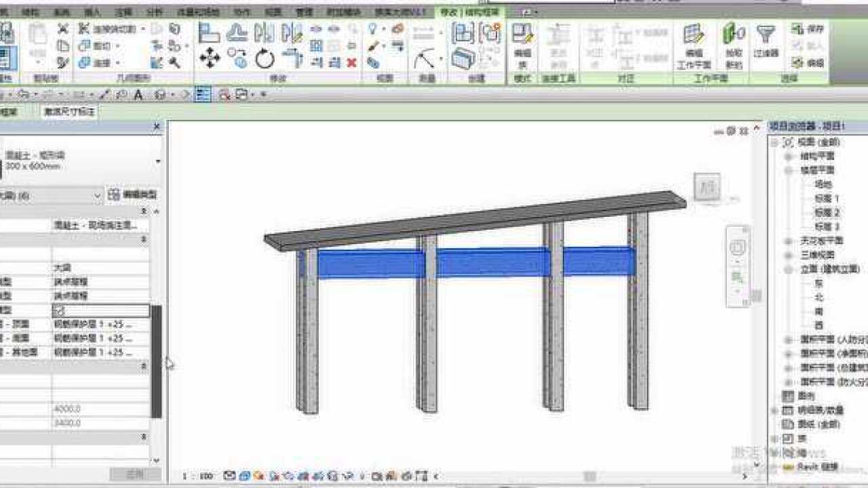Open the 视图 ribbon tab
This screenshot has width=868, height=488.
273,12
